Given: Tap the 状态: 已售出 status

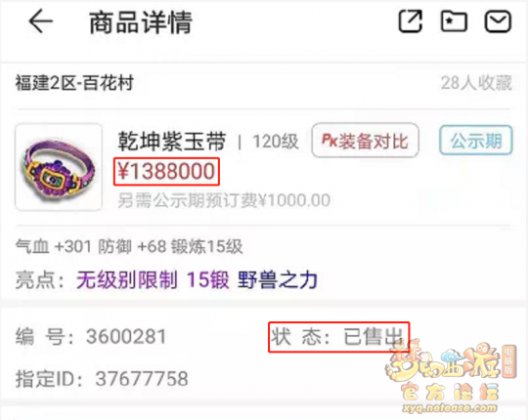Looking at the screenshot, I should coord(338,337).
